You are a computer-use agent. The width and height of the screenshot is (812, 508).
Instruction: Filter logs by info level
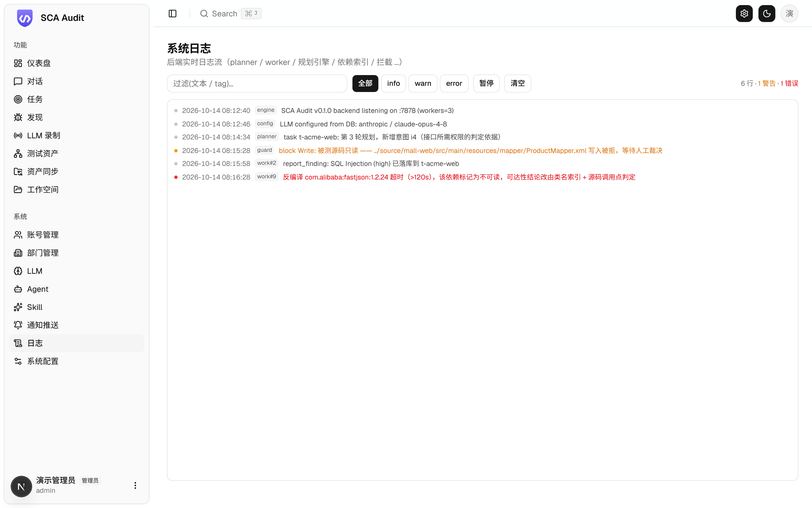(x=393, y=83)
